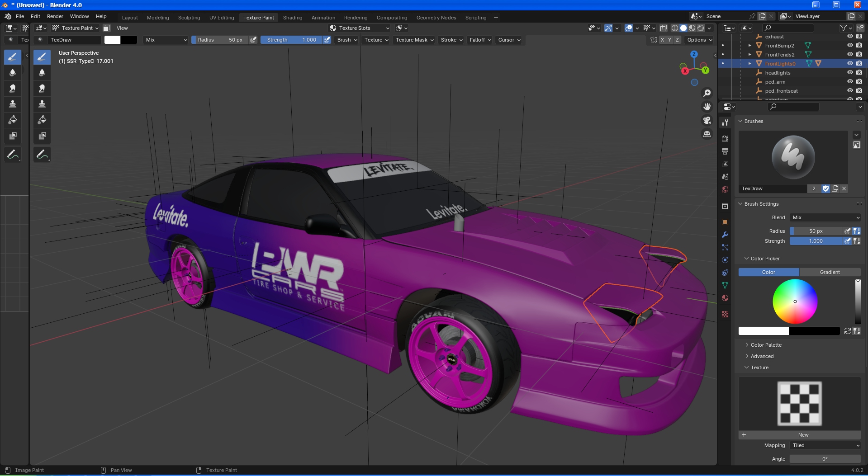Open the Mapping Tiled dropdown
The width and height of the screenshot is (868, 476).
(x=825, y=445)
